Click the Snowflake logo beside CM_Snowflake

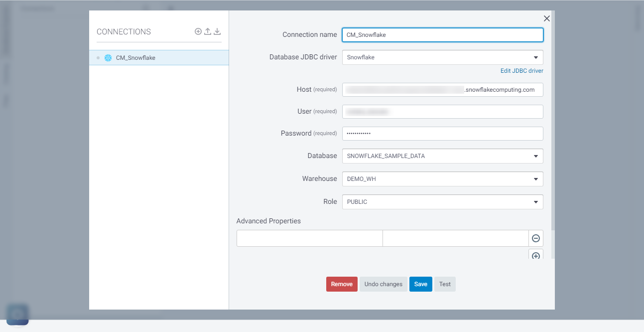pyautogui.click(x=108, y=57)
